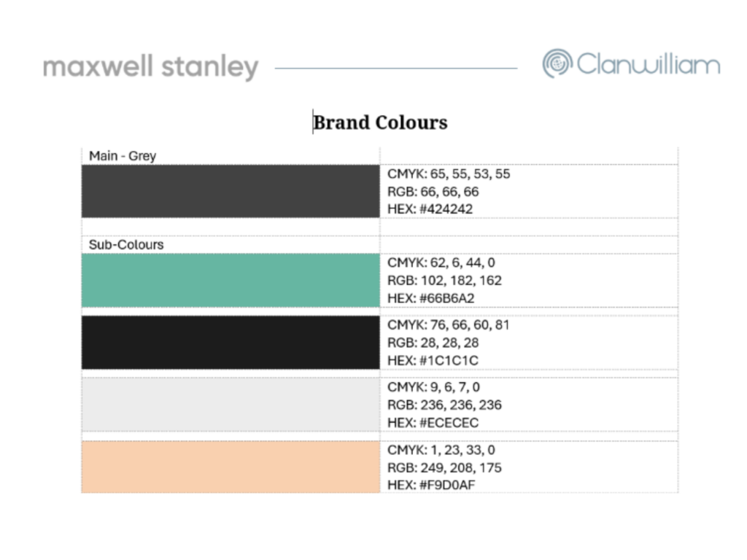This screenshot has height=560, width=747.
Task: Click the Sub-Colours label cell
Action: (126, 245)
